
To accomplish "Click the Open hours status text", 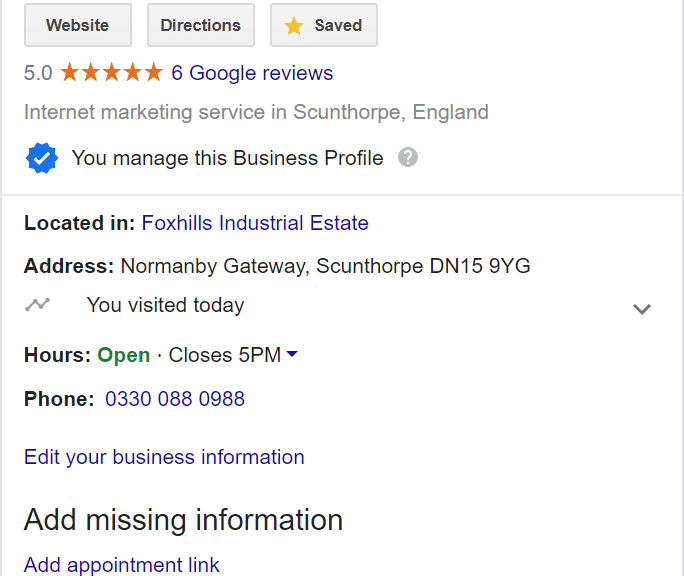I will coord(123,355).
